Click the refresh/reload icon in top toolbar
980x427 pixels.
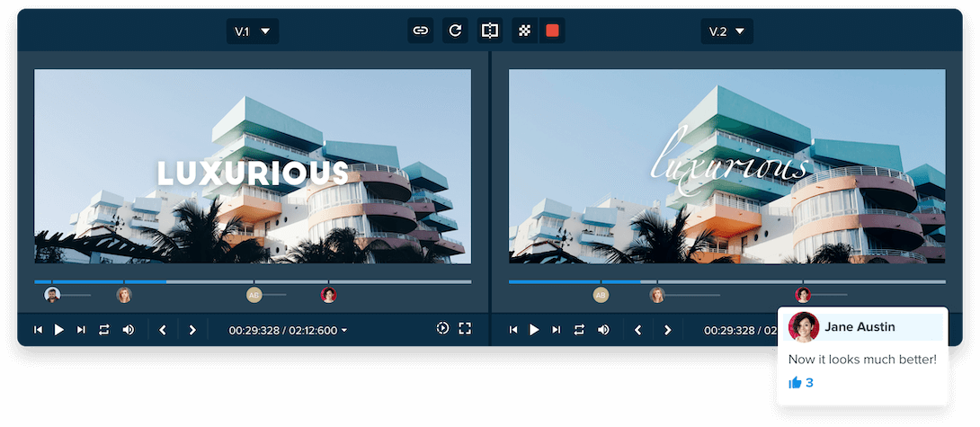pyautogui.click(x=455, y=31)
